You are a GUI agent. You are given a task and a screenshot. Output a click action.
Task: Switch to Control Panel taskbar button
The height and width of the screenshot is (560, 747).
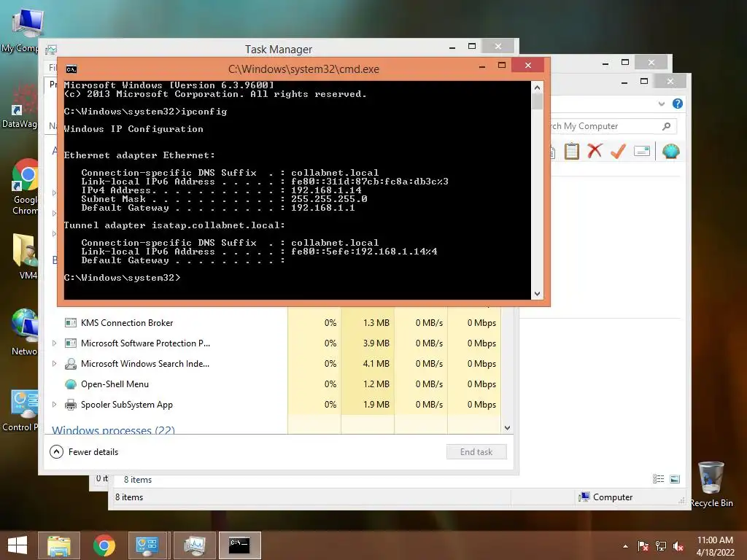147,545
